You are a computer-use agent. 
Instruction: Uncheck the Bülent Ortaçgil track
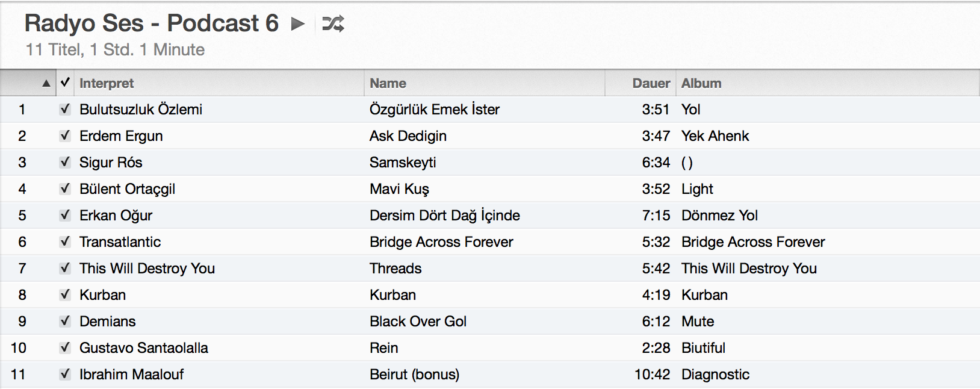coord(65,188)
